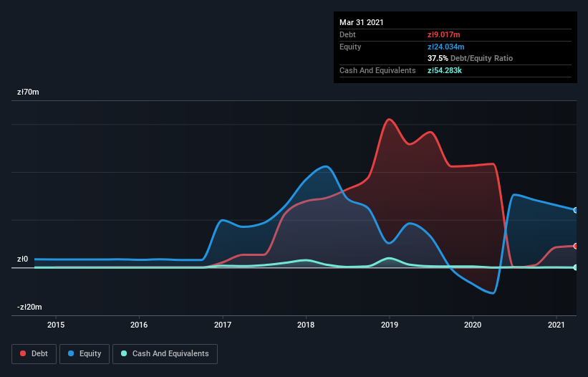Image resolution: width=588 pixels, height=377 pixels.
Task: Click the zł9.017m debt value
Action: pos(443,34)
